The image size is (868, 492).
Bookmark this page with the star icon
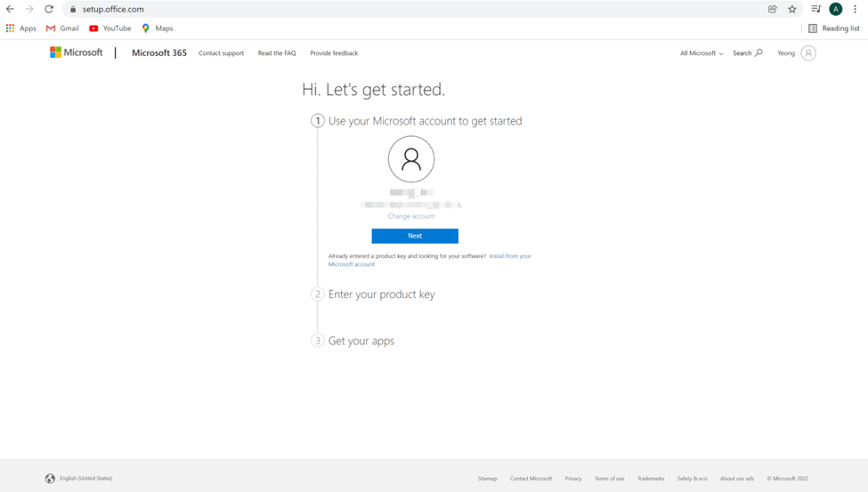click(x=792, y=9)
